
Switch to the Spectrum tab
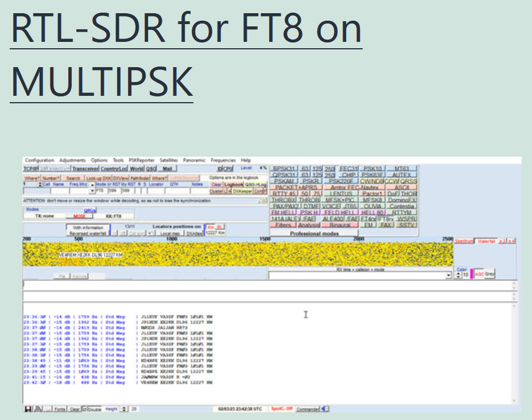[x=464, y=242]
